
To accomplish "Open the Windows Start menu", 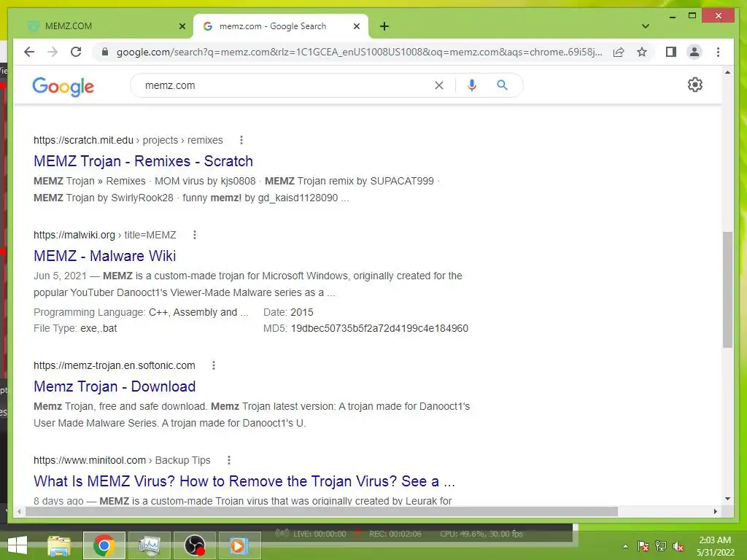I will pos(18,545).
